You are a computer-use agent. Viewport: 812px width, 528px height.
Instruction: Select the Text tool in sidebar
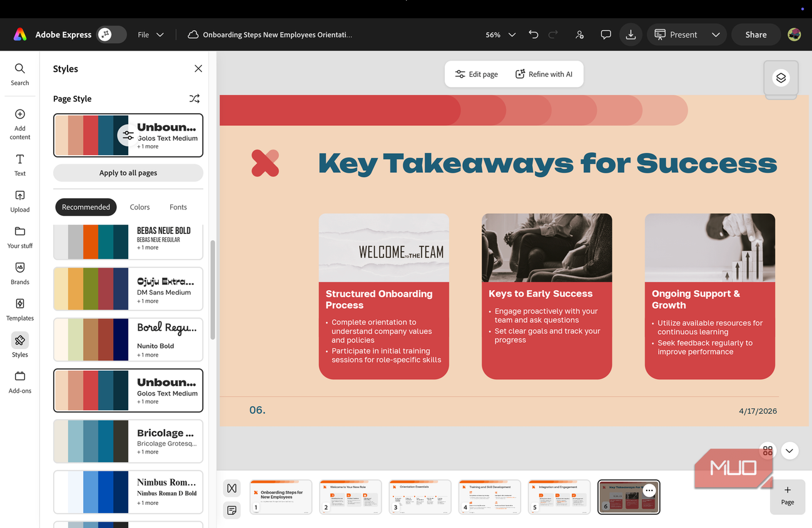pyautogui.click(x=20, y=165)
